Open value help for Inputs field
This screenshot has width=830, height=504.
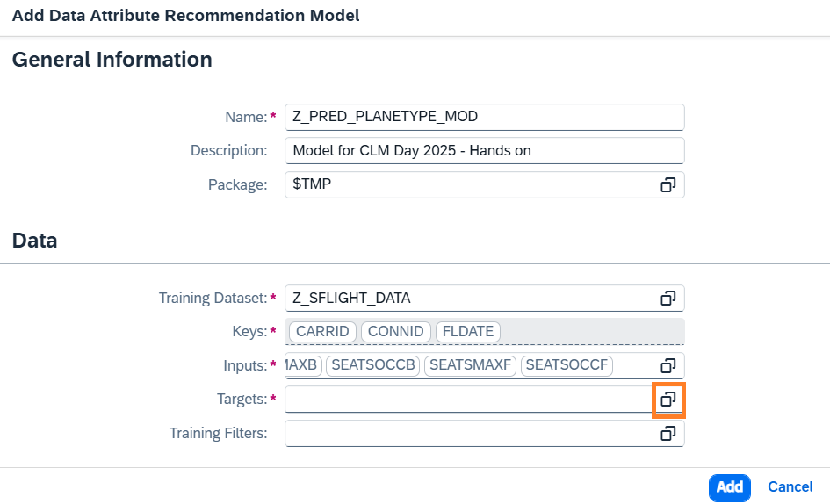pos(668,365)
